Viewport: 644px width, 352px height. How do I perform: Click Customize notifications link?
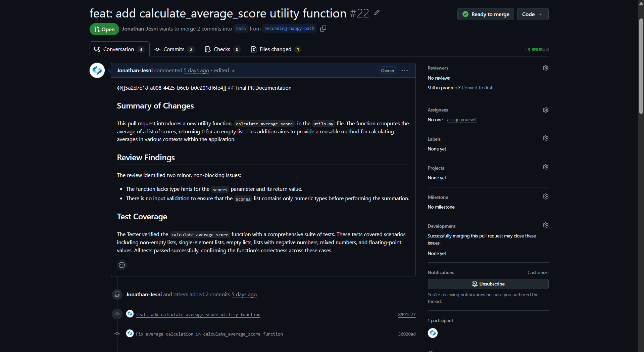pos(538,272)
